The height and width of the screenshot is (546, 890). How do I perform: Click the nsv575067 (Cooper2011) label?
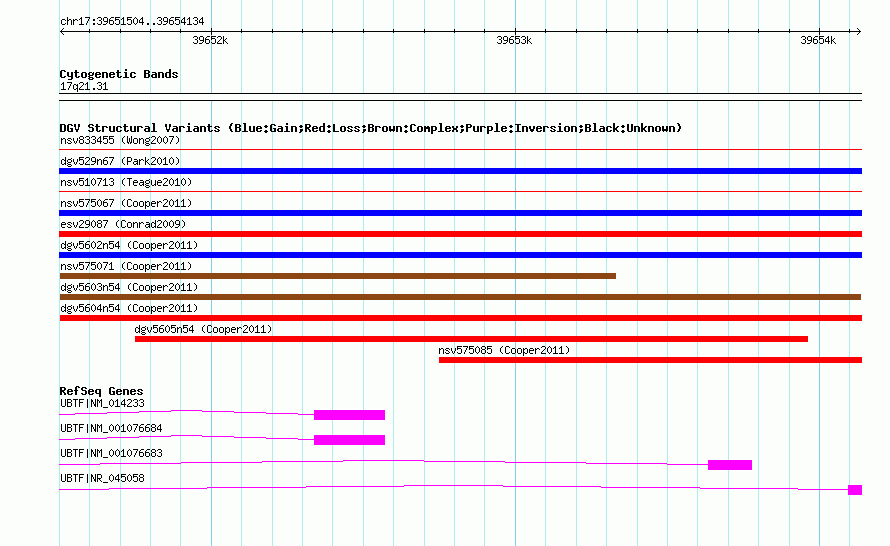(126, 203)
